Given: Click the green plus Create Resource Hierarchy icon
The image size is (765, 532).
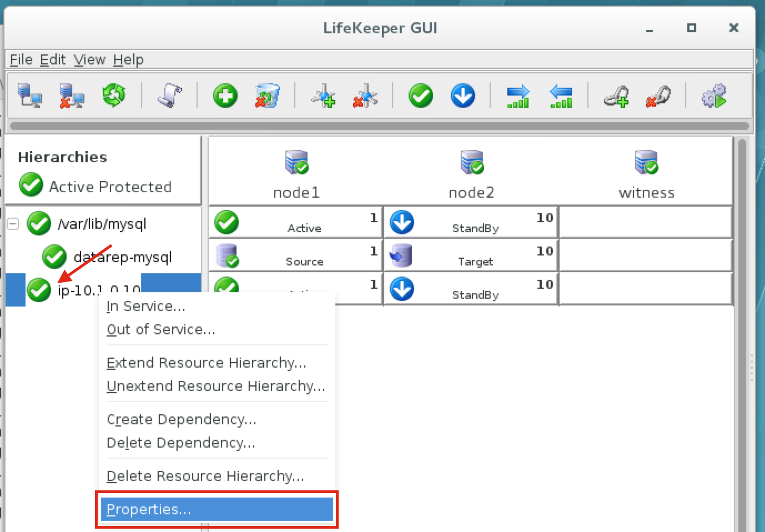Looking at the screenshot, I should (x=225, y=96).
